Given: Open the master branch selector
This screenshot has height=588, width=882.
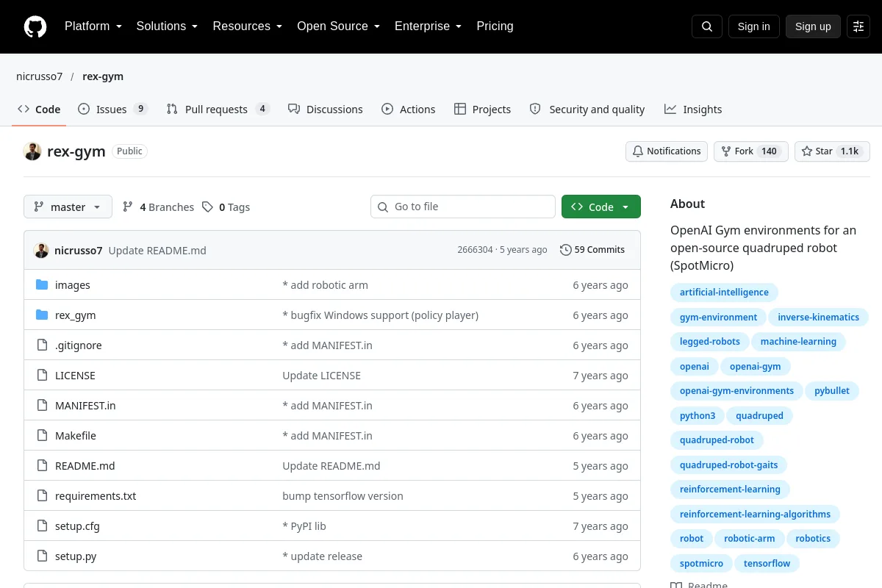Looking at the screenshot, I should (x=68, y=207).
